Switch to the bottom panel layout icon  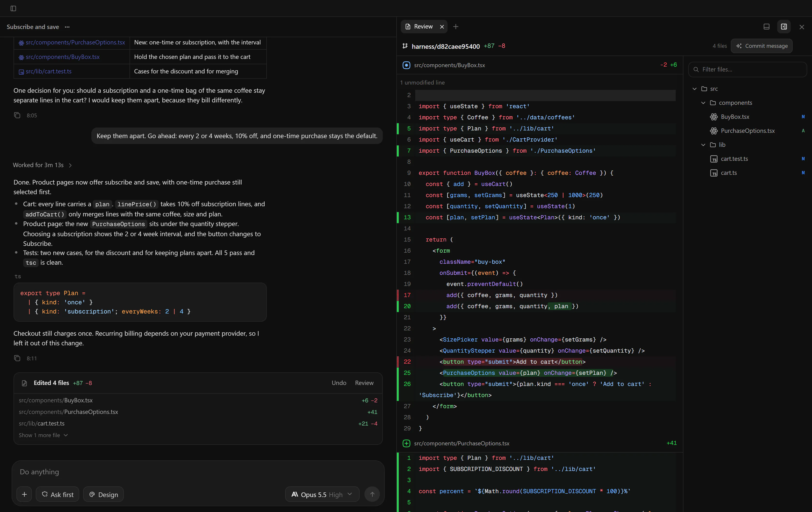767,27
